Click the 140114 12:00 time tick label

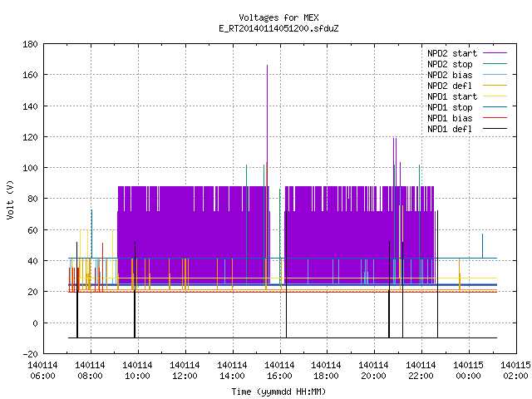click(x=185, y=371)
